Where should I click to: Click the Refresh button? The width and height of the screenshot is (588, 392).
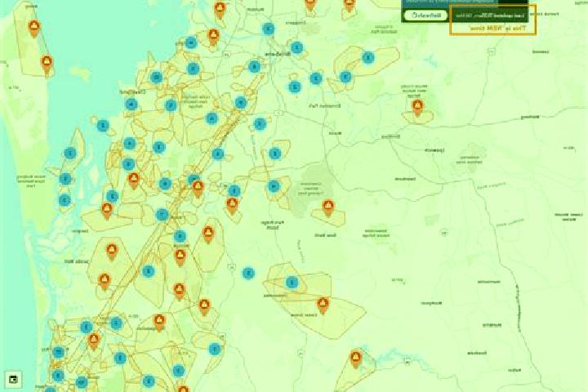click(x=425, y=16)
